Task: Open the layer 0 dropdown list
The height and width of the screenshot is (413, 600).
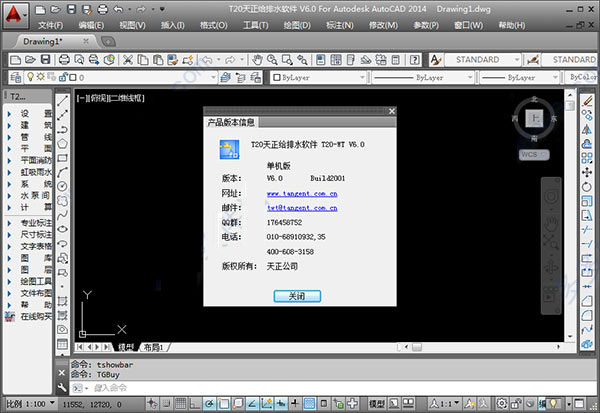Action: pyautogui.click(x=214, y=77)
